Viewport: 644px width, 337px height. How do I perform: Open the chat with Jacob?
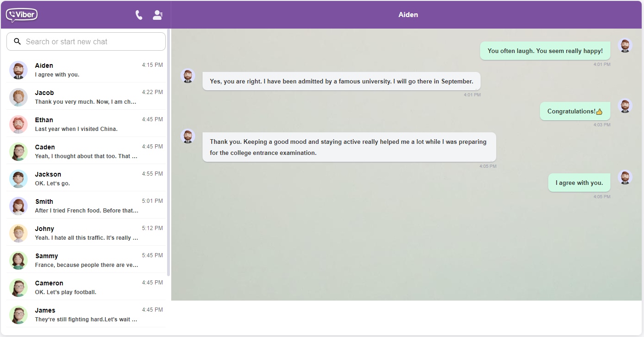[86, 97]
